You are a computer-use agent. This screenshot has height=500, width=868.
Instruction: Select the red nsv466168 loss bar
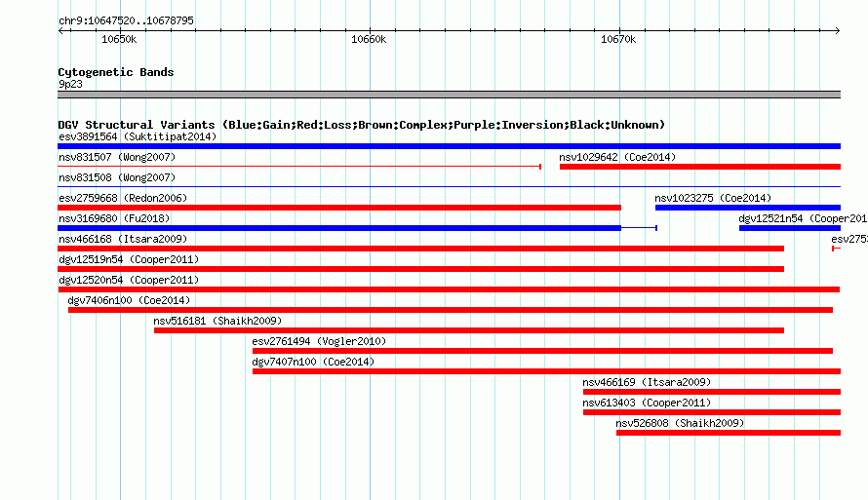(x=420, y=249)
